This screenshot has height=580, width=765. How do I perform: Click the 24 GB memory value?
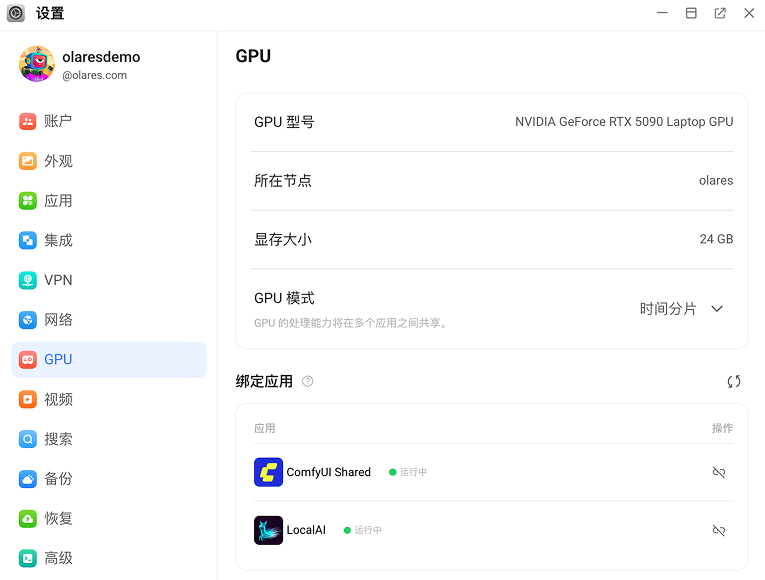point(716,239)
